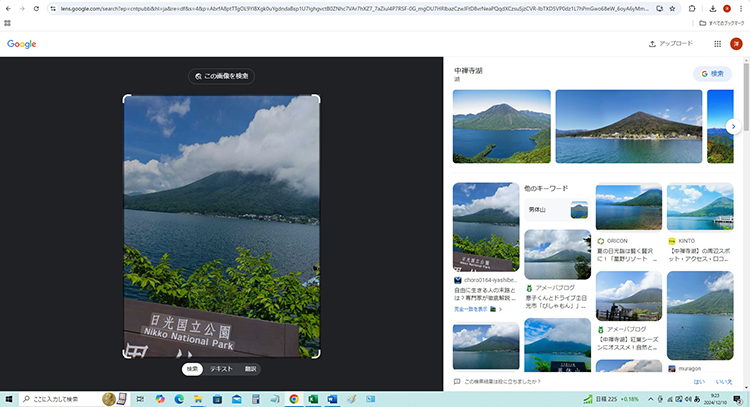750x407 pixels.
Task: Open Excel from the taskbar
Action: (x=313, y=399)
